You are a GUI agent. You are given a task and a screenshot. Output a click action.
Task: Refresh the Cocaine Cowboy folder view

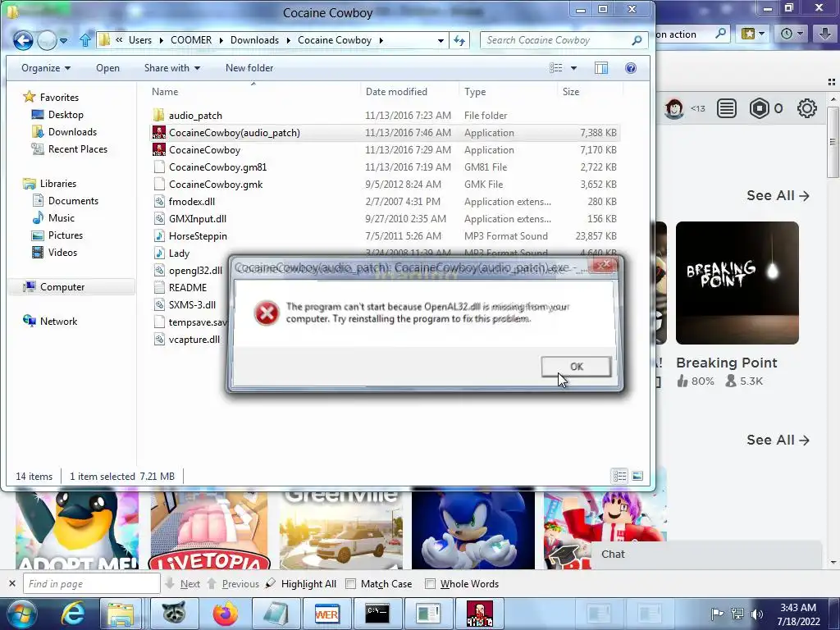pos(459,40)
